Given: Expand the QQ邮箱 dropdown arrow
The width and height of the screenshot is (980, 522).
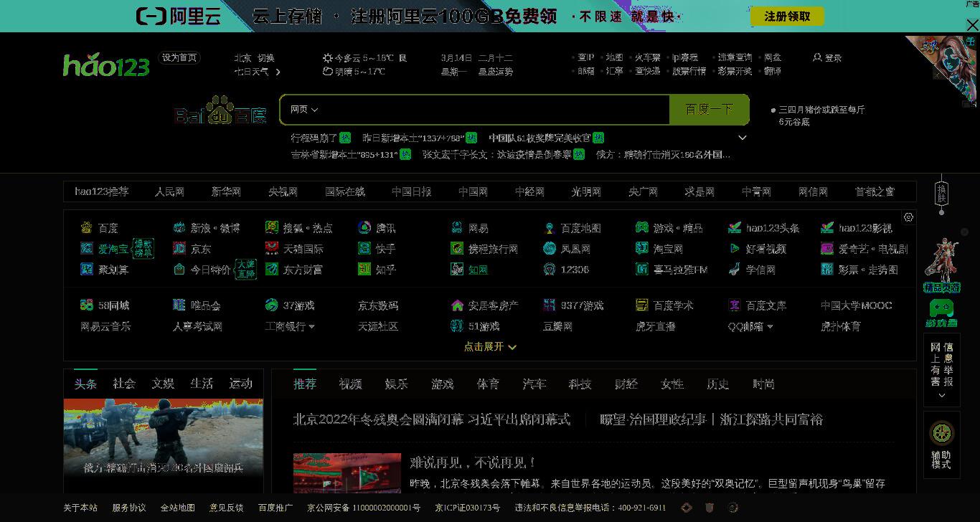Looking at the screenshot, I should [770, 327].
